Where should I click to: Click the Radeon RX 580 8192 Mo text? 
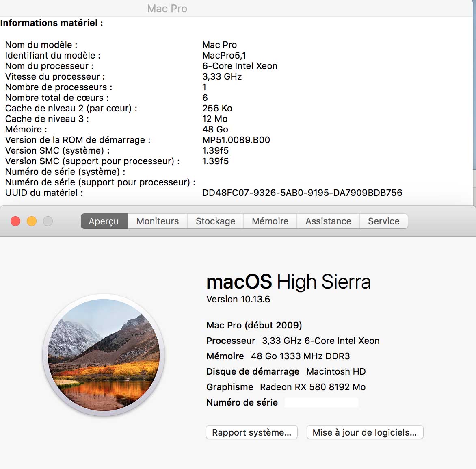(x=313, y=387)
